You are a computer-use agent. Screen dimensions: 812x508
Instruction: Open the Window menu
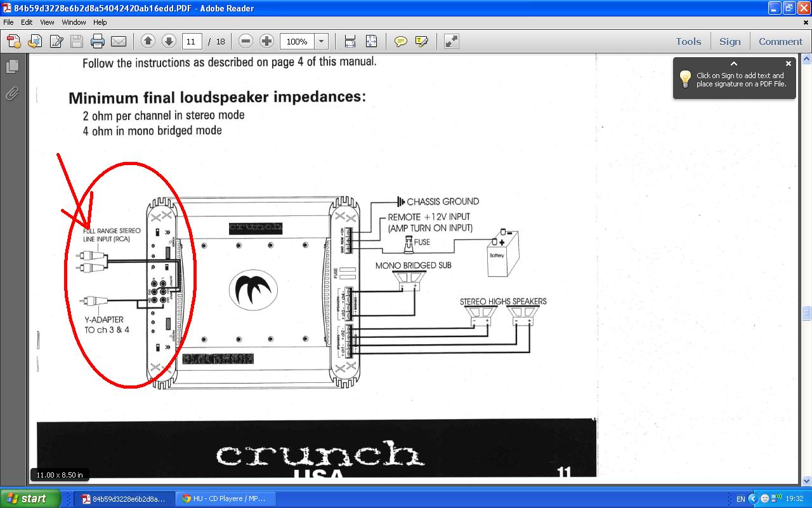(74, 22)
